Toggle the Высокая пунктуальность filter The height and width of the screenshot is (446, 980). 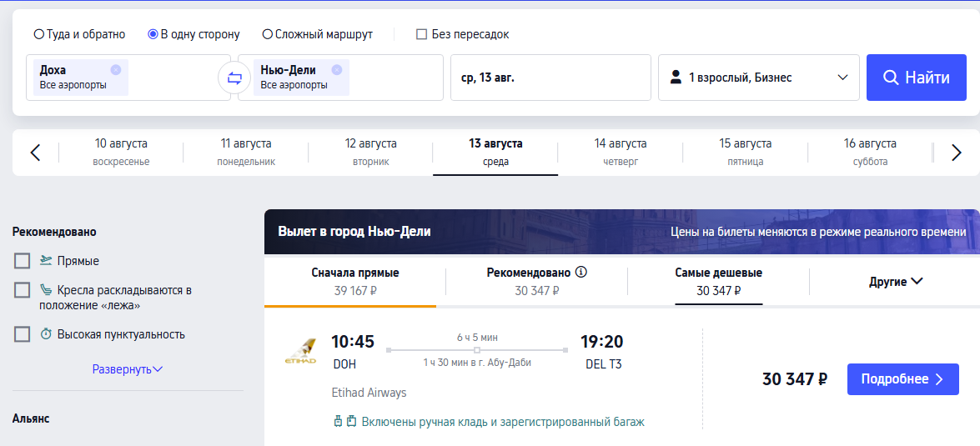click(x=23, y=334)
